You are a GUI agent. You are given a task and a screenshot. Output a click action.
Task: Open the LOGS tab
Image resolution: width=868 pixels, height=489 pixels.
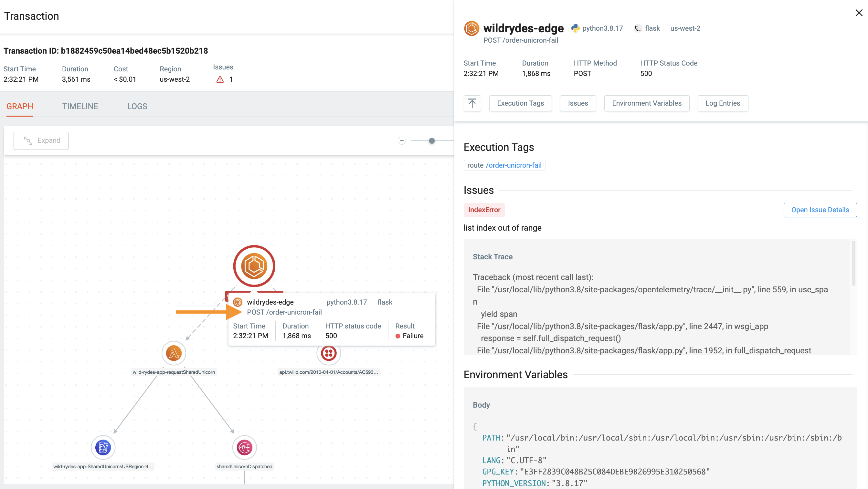(137, 106)
